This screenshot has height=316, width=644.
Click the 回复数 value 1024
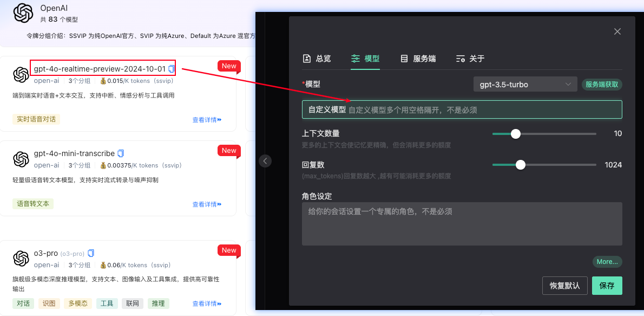pos(613,165)
